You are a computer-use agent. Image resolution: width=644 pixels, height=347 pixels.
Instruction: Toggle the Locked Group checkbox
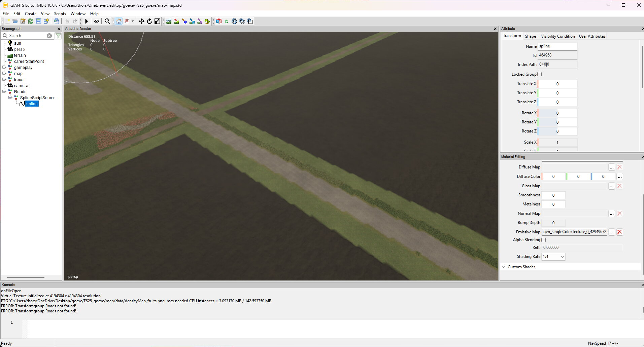click(x=540, y=74)
